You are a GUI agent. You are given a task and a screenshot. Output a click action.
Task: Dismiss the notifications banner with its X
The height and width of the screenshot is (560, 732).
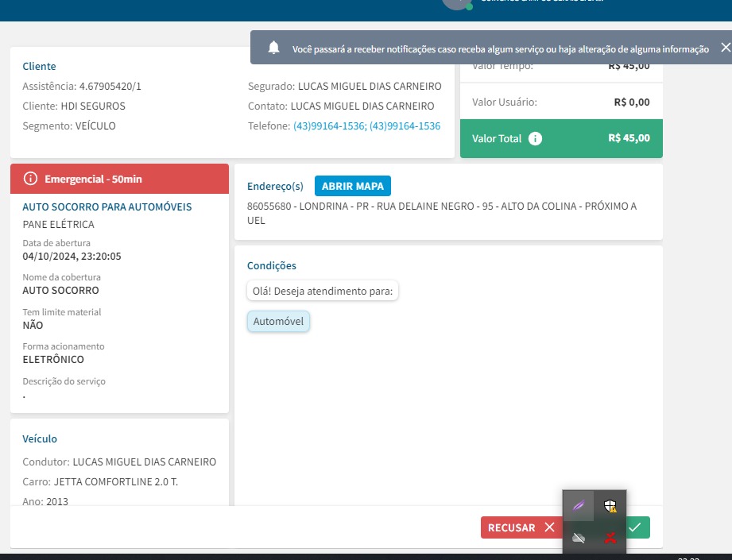726,47
